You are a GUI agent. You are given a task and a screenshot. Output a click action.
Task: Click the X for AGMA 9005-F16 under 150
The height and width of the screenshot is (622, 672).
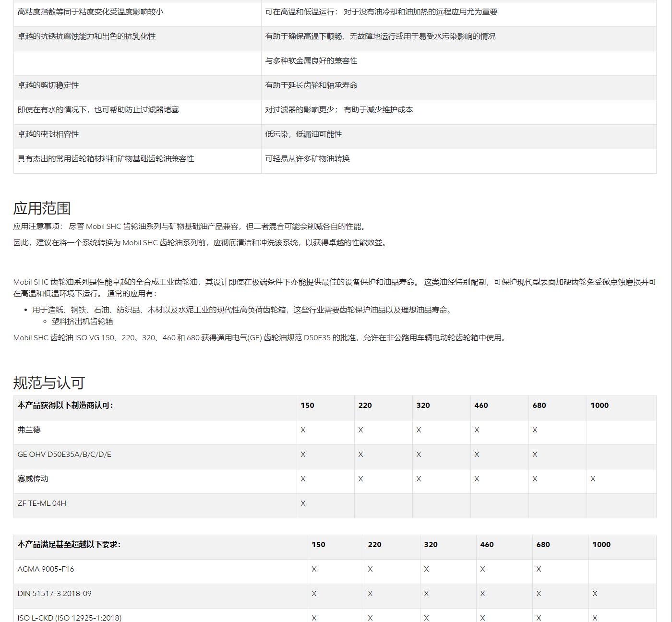click(x=314, y=569)
